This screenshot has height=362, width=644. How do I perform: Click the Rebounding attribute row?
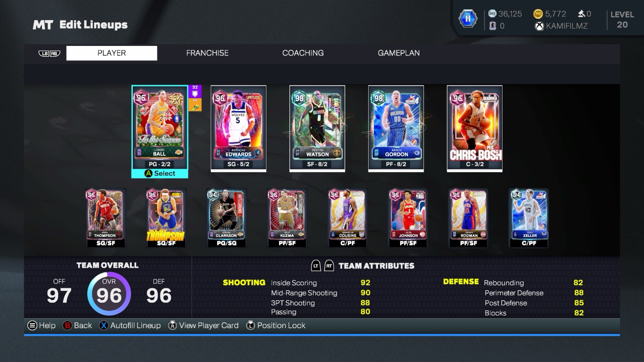534,283
